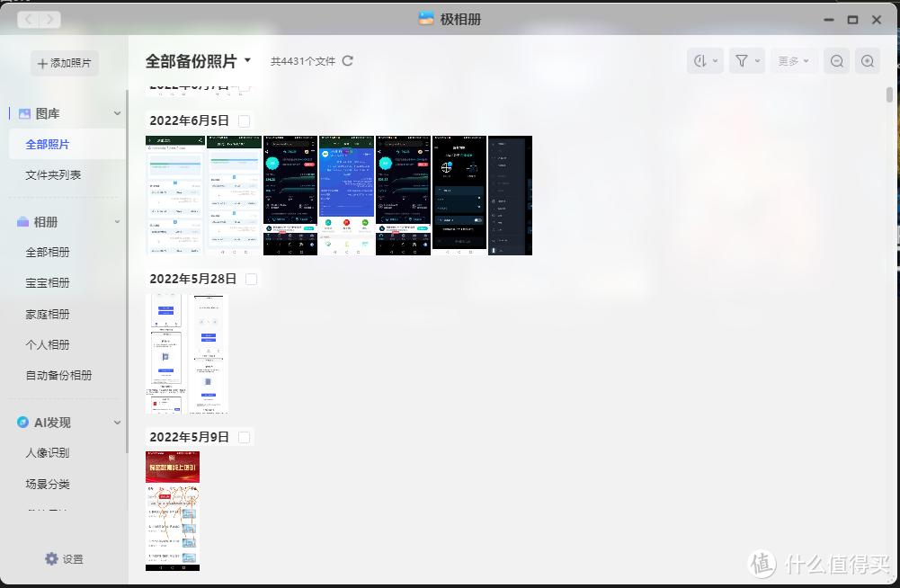The image size is (900, 588).
Task: Expand the filter funnel dropdown
Action: [x=746, y=61]
